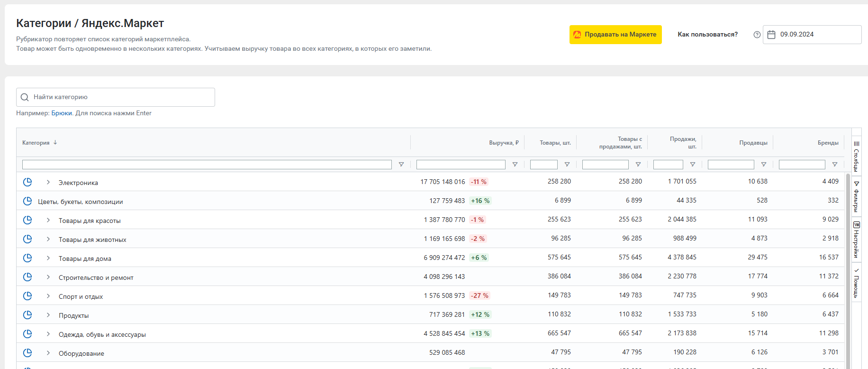Open pie chart for Одежда, обувь и аксессуары
The image size is (868, 369).
[27, 334]
